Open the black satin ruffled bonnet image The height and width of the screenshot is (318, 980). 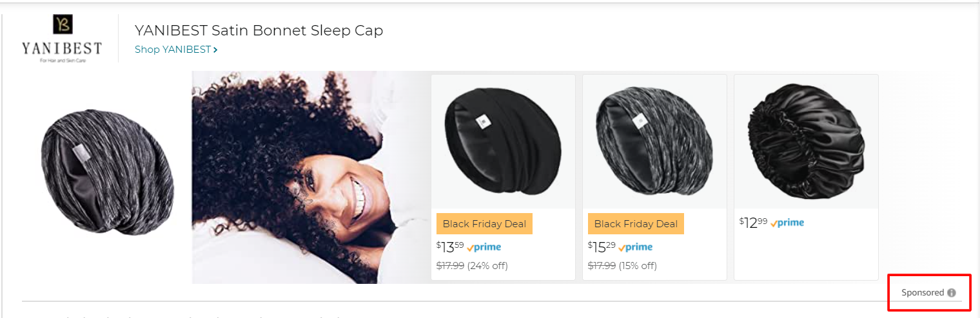806,142
